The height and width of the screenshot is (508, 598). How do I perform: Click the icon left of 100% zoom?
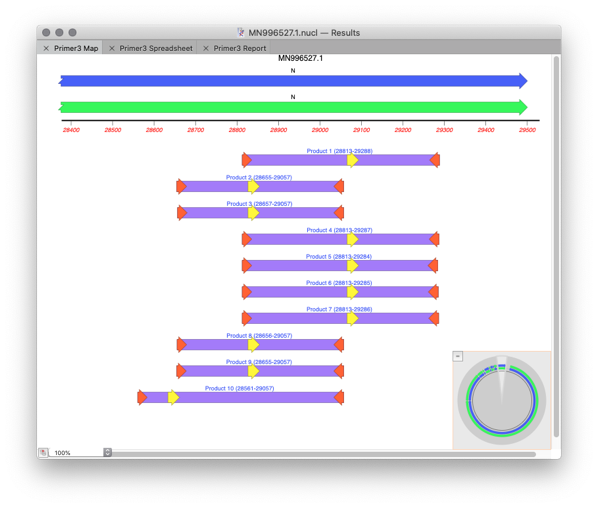[x=43, y=452]
